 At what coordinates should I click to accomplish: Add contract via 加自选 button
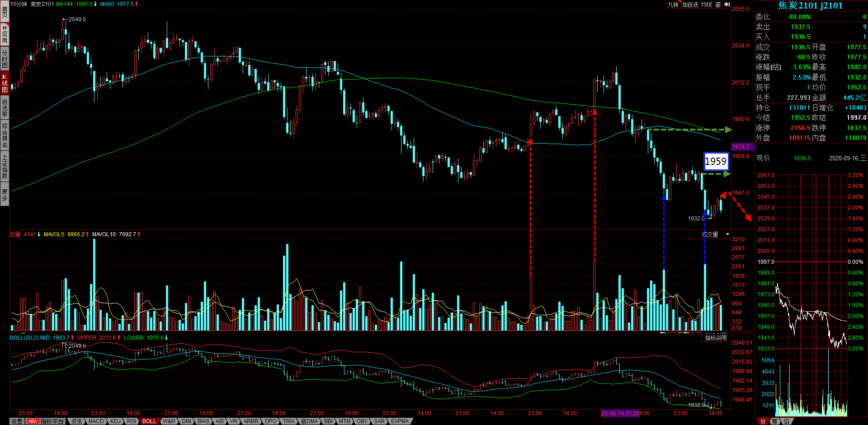[x=690, y=5]
